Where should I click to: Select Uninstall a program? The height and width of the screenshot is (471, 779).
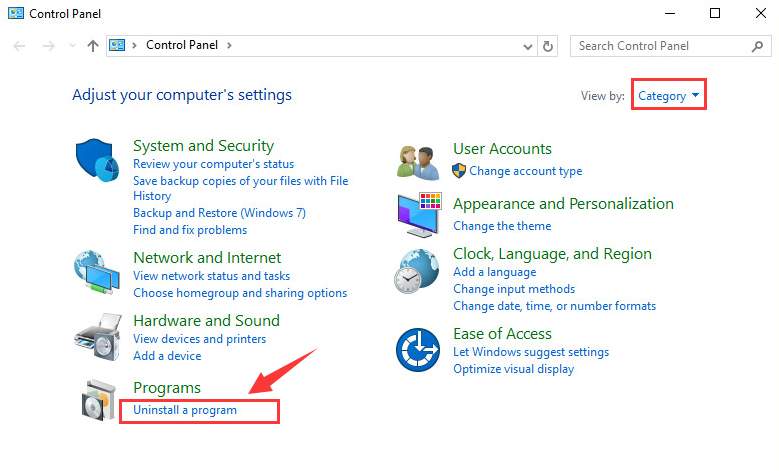[185, 410]
